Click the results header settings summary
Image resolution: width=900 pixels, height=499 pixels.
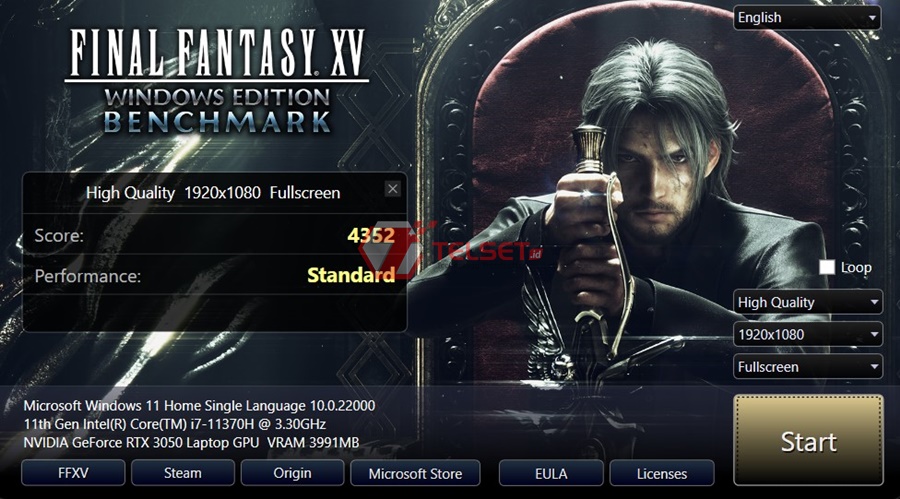[x=213, y=193]
